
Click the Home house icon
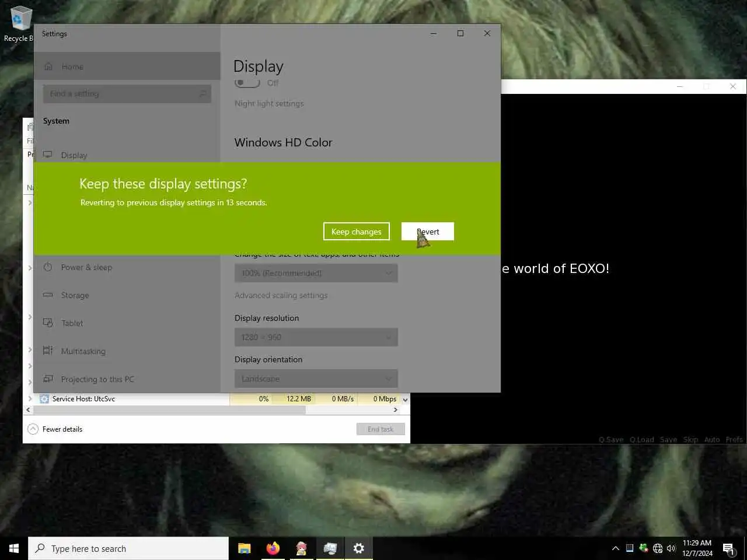48,66
